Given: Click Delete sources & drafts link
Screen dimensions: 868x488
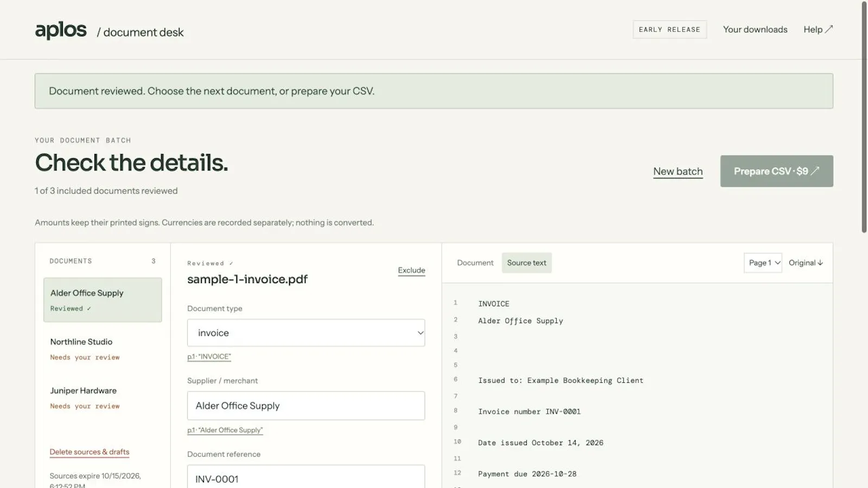Looking at the screenshot, I should coord(90,452).
